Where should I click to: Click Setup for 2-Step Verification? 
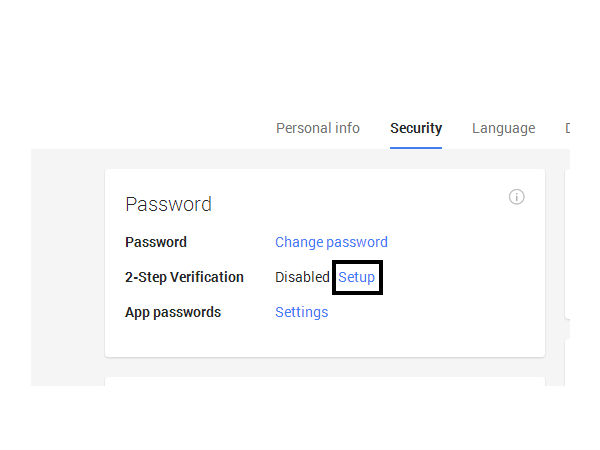[x=357, y=277]
